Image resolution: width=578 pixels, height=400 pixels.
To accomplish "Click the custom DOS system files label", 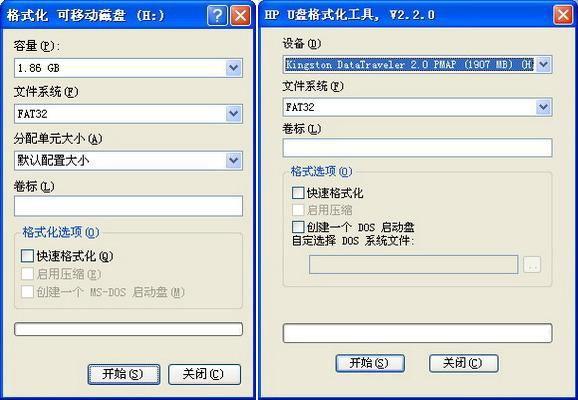I will [x=353, y=241].
